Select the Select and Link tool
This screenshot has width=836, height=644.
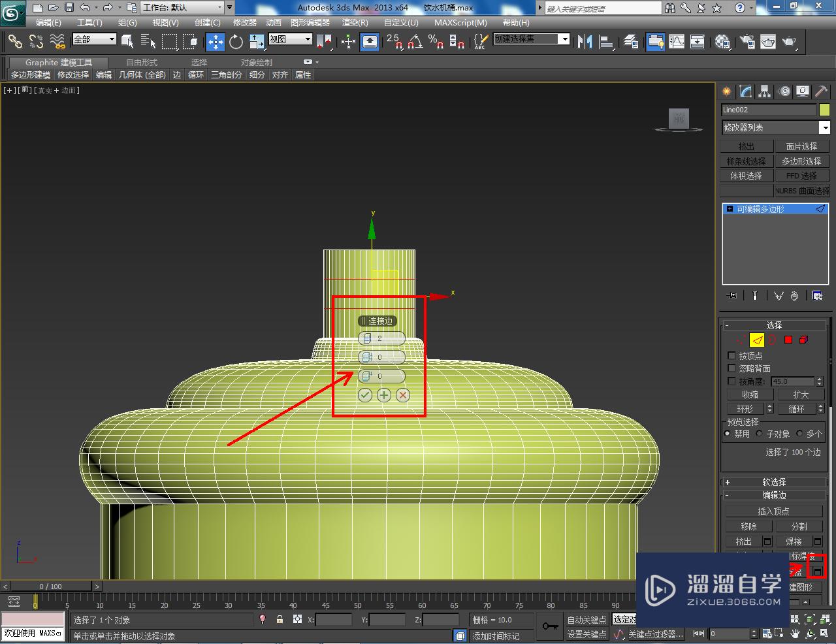(14, 41)
